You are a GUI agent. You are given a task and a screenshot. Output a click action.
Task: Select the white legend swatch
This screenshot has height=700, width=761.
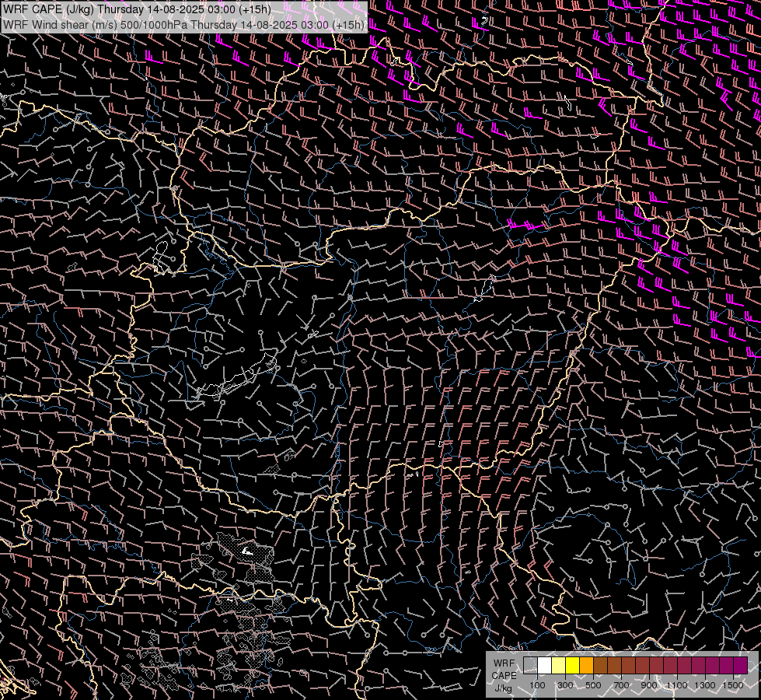(545, 666)
